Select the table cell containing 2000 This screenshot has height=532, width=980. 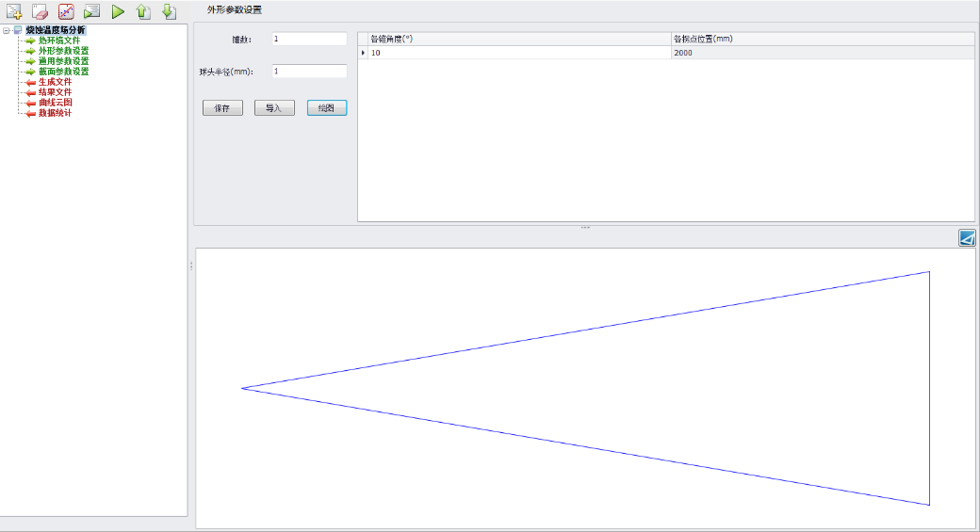822,53
